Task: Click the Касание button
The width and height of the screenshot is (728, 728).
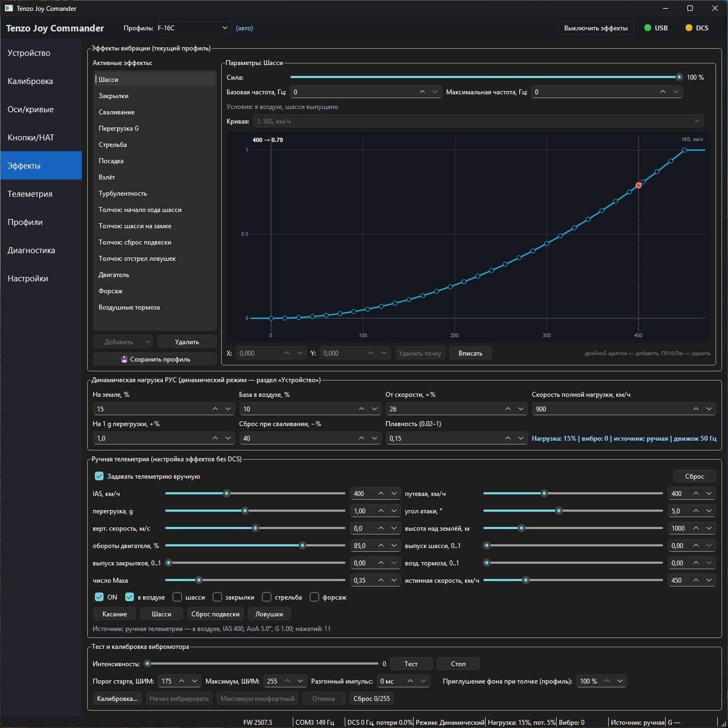Action: [x=115, y=614]
